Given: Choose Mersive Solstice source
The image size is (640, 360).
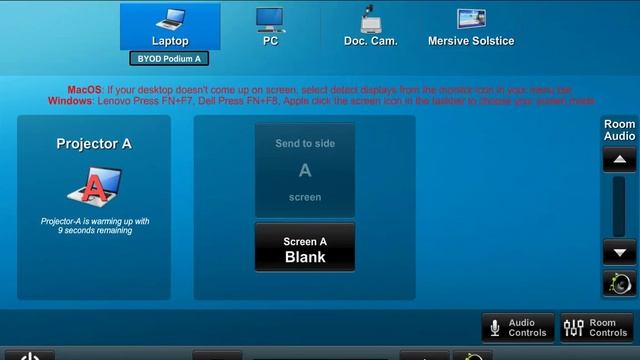Looking at the screenshot, I should (471, 27).
